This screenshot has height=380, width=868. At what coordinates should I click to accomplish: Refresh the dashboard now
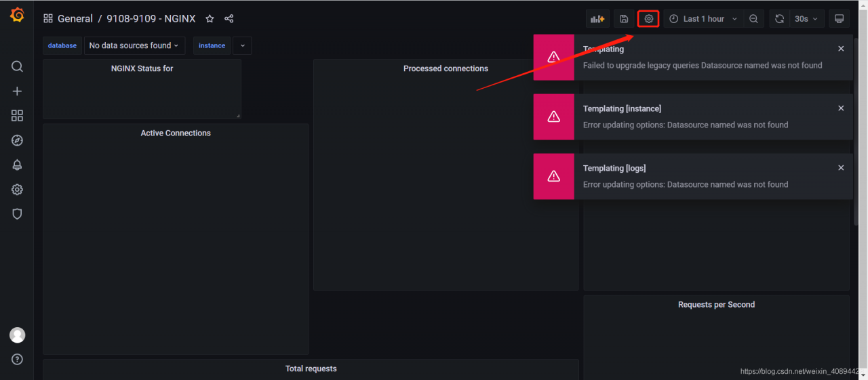780,19
